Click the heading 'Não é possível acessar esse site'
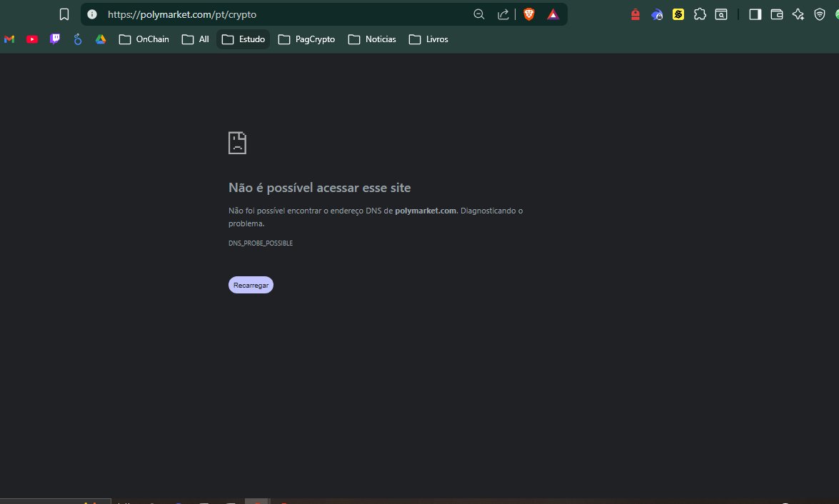 319,188
